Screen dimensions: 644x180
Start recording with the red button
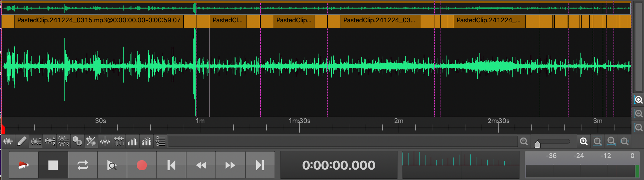(142, 165)
